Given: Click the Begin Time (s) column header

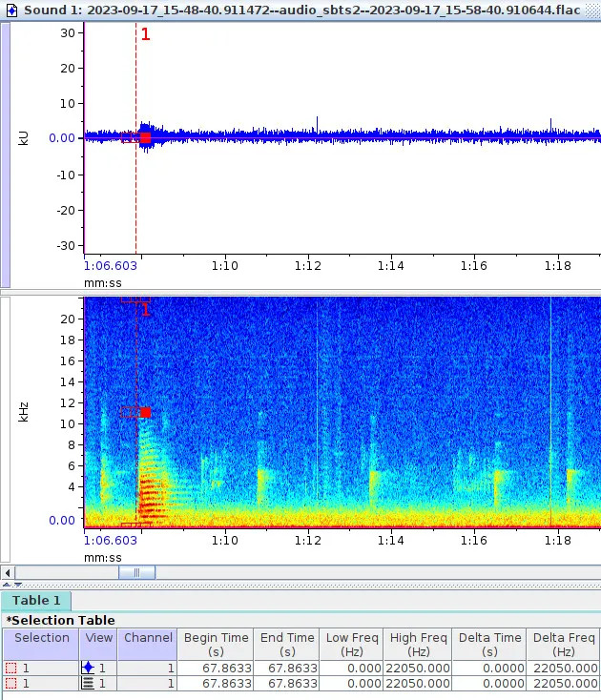Looking at the screenshot, I should 216,645.
